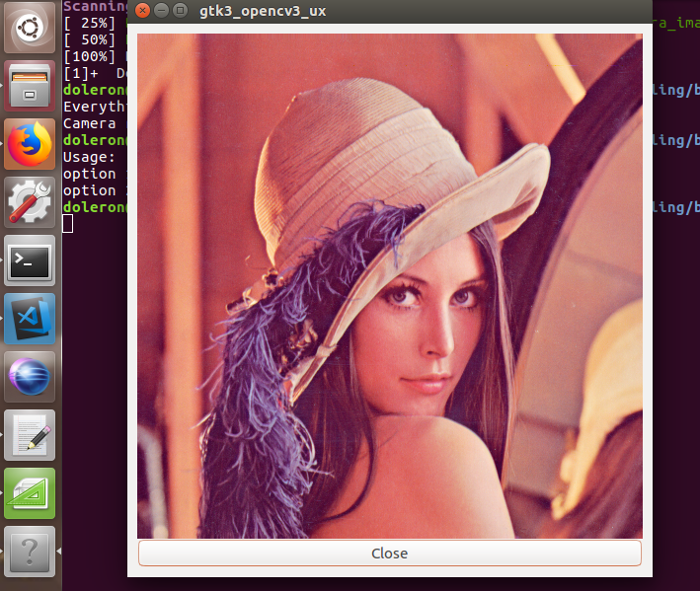Screen dimensions: 700x591
Task: Open the Help question mark icon
Action: point(30,552)
